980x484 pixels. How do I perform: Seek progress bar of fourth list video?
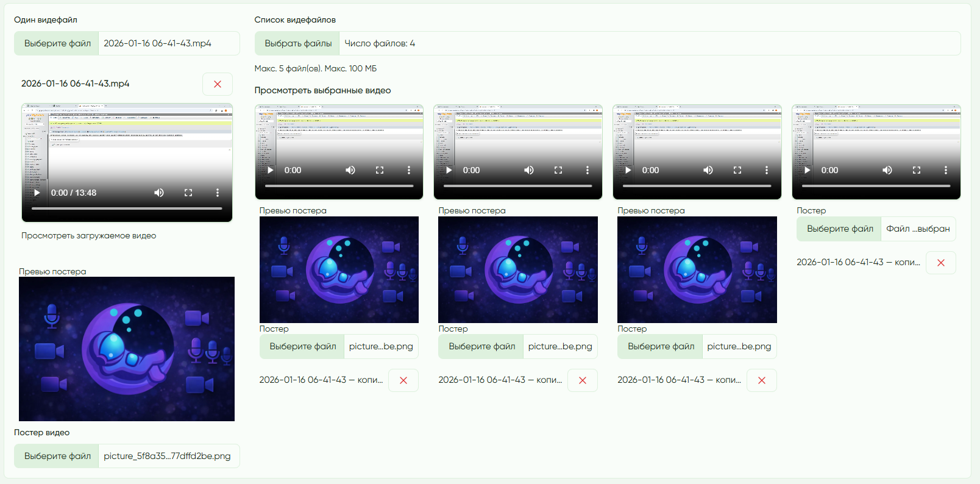click(x=876, y=186)
